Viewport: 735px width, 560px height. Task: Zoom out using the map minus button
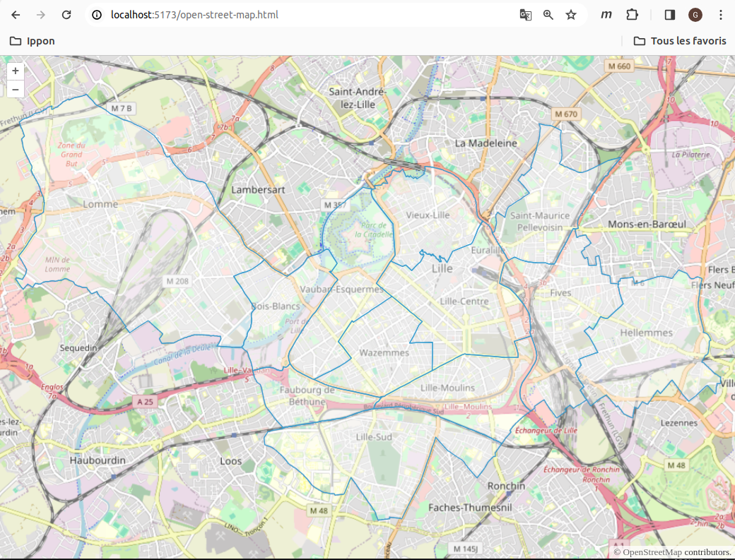16,89
